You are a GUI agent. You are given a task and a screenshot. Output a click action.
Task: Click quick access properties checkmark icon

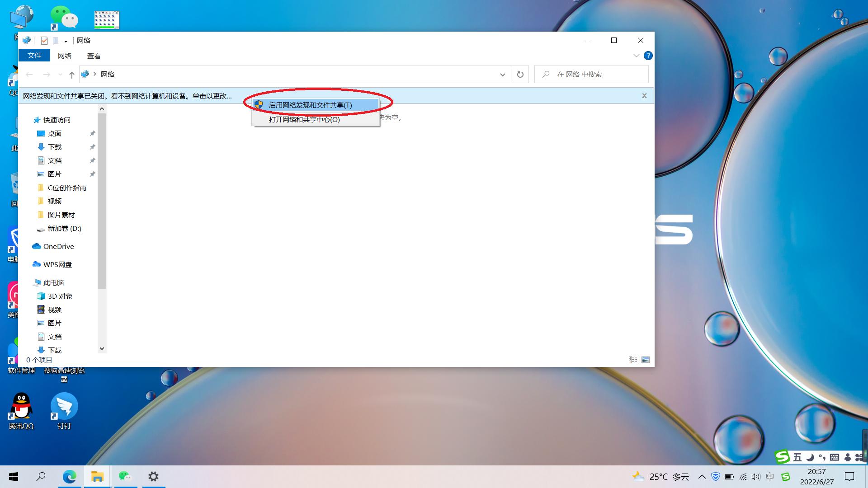click(44, 41)
